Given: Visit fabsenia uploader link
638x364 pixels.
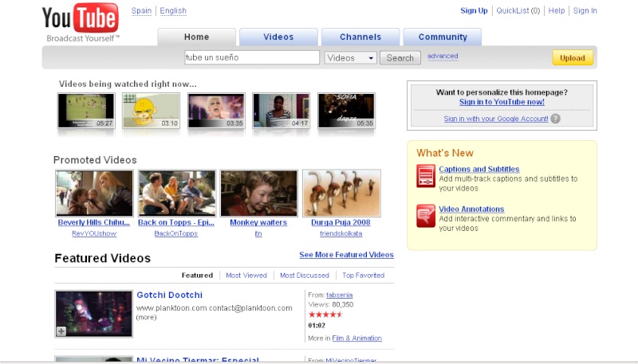Looking at the screenshot, I should [340, 295].
